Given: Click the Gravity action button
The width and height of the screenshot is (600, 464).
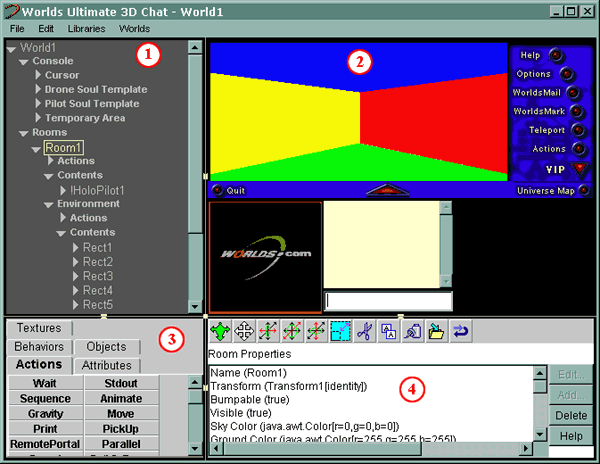Looking at the screenshot, I should (45, 414).
